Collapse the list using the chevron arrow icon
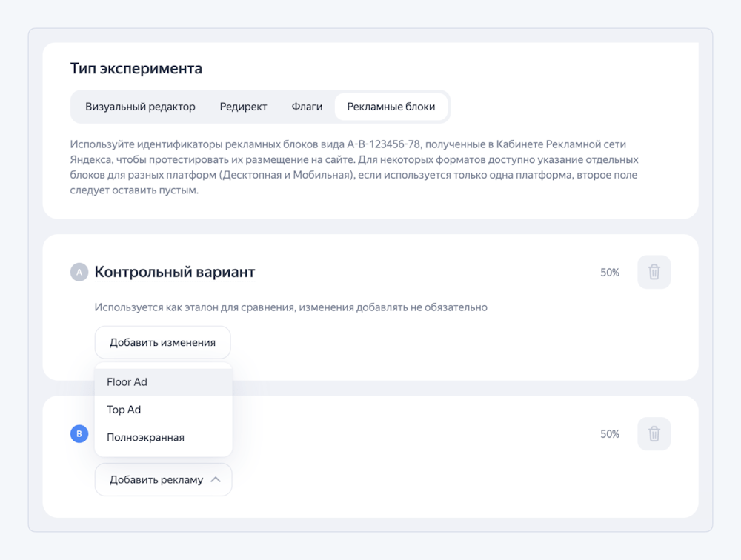 click(216, 479)
